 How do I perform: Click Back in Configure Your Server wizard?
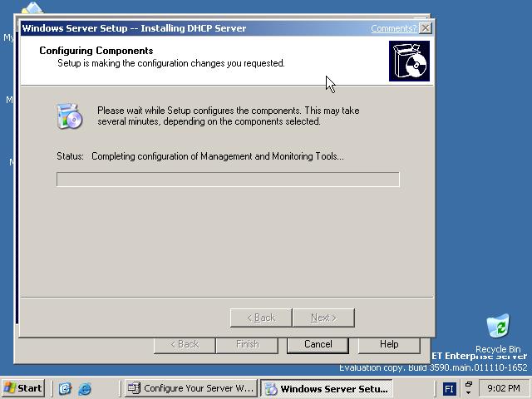(x=185, y=344)
